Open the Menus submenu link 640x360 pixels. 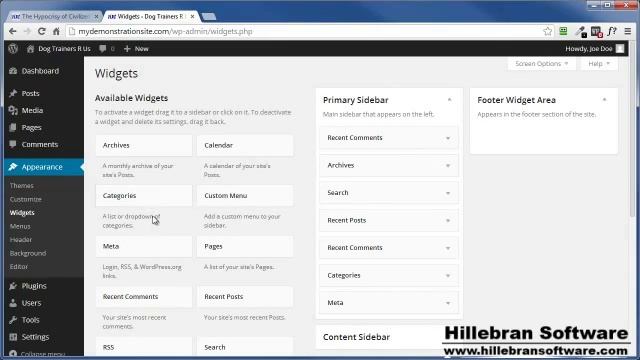20,226
